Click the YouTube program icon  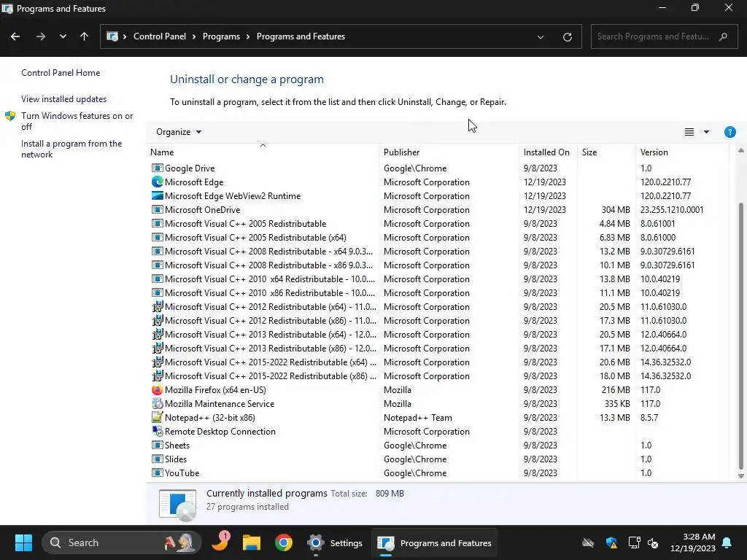point(157,472)
